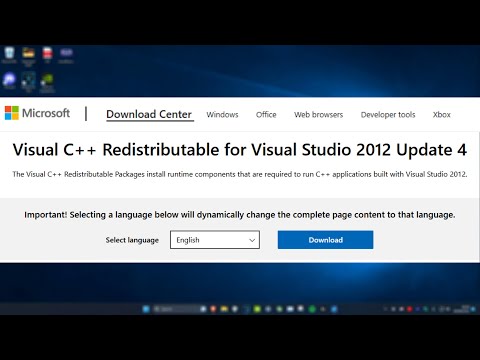Image resolution: width=480 pixels, height=360 pixels.
Task: Click the Microsoft logo in the header
Action: click(x=37, y=113)
